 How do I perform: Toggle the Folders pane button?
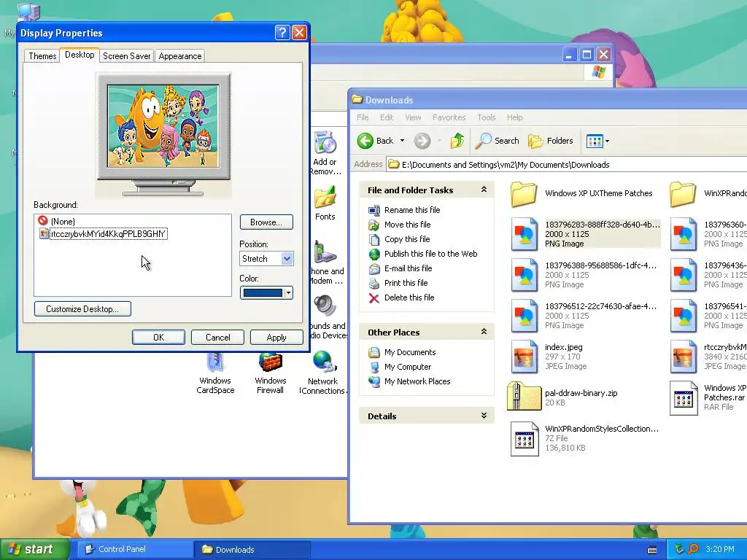click(550, 141)
